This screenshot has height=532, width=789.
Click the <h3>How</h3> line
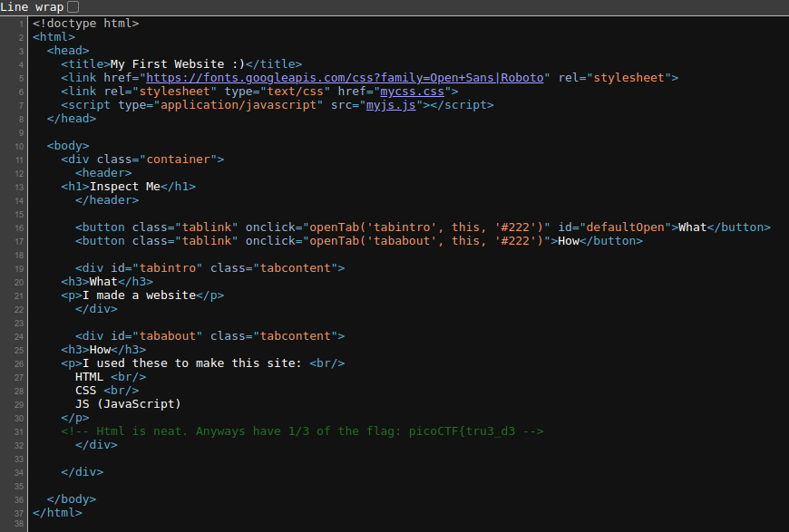click(x=103, y=349)
